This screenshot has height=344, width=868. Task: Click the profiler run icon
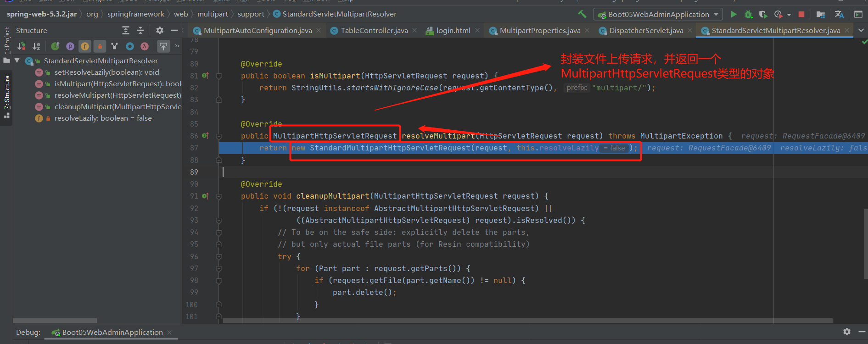778,14
